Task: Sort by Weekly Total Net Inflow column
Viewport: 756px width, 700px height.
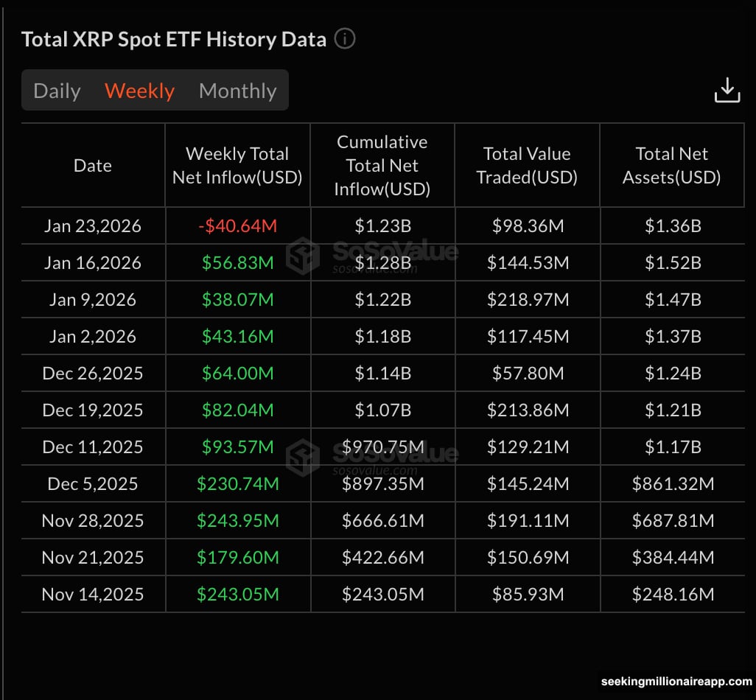Action: pos(237,165)
